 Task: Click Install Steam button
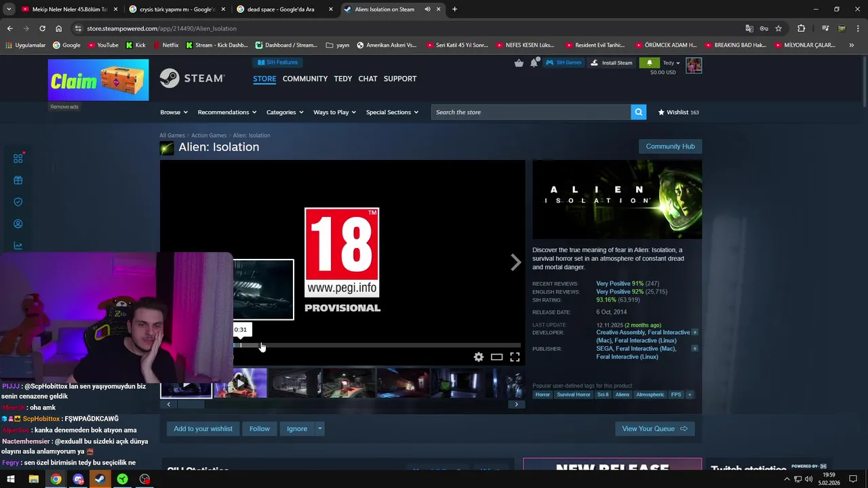[x=612, y=62]
